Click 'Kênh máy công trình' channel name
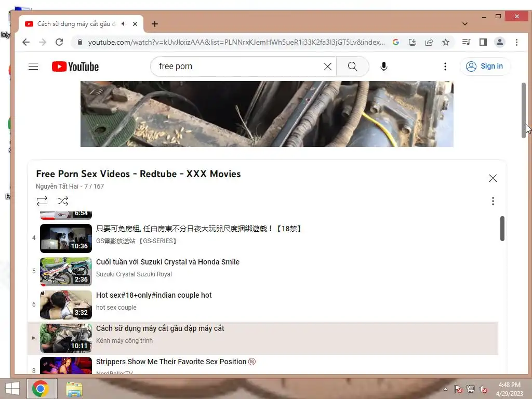 tap(124, 341)
